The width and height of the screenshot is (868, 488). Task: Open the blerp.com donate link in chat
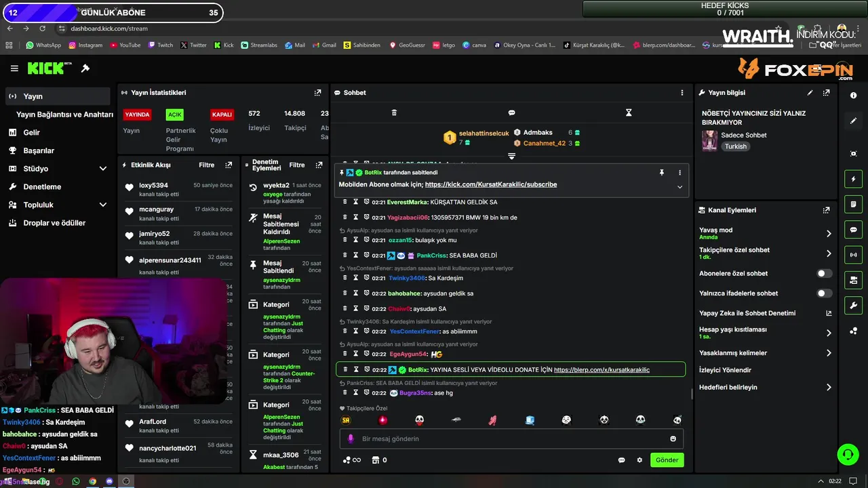coord(601,370)
